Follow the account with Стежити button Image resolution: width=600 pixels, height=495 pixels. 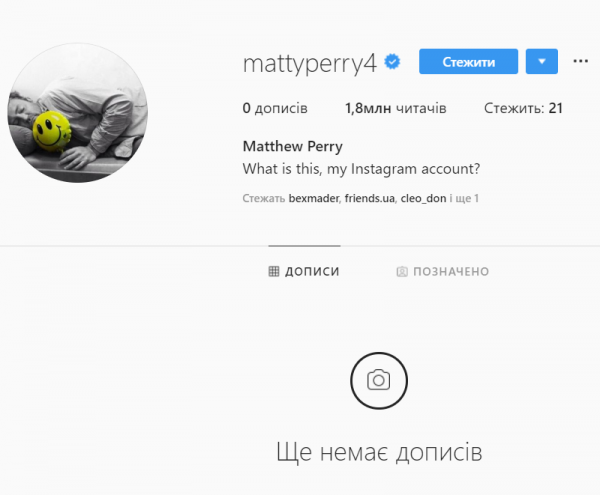click(468, 61)
